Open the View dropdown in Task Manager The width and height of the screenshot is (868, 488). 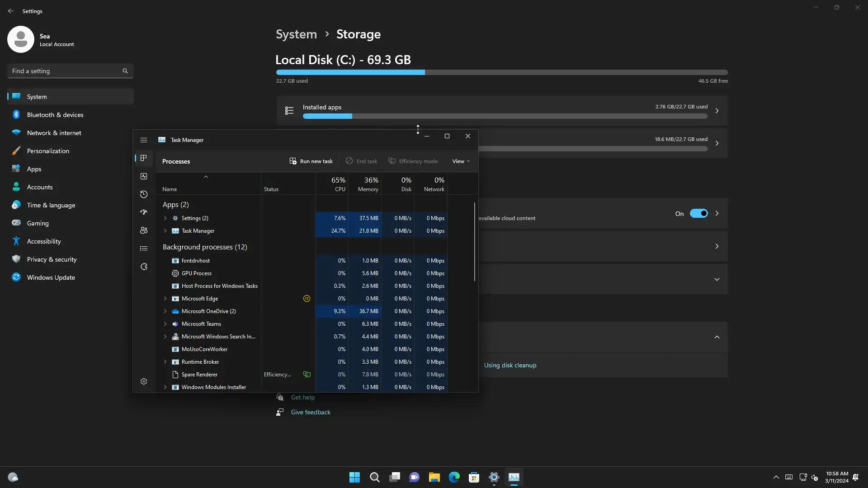tap(461, 161)
